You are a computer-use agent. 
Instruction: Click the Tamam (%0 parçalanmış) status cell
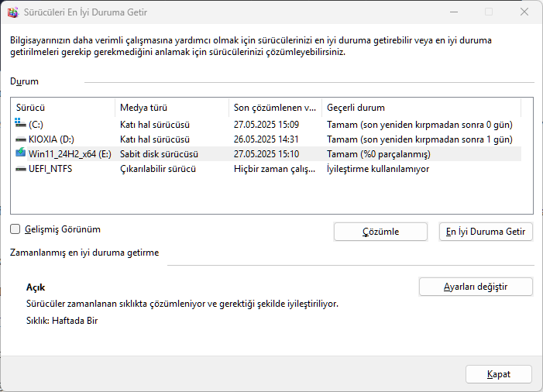(x=379, y=153)
